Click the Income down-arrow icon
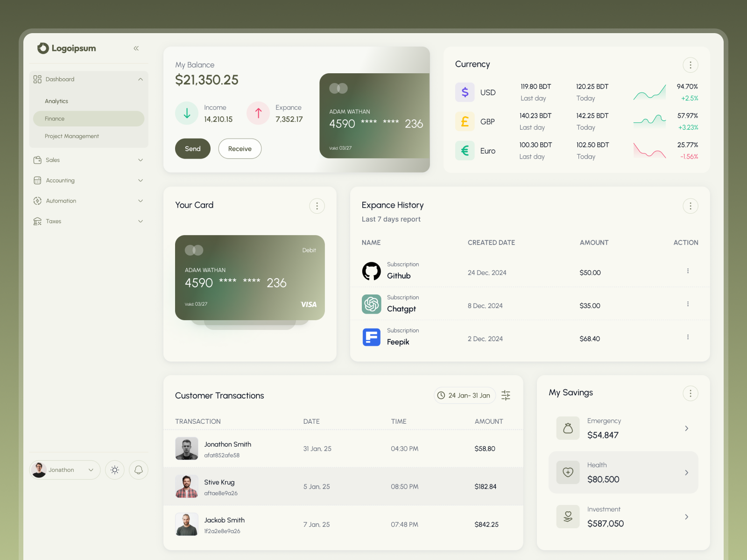Viewport: 747px width, 560px height. 187,113
